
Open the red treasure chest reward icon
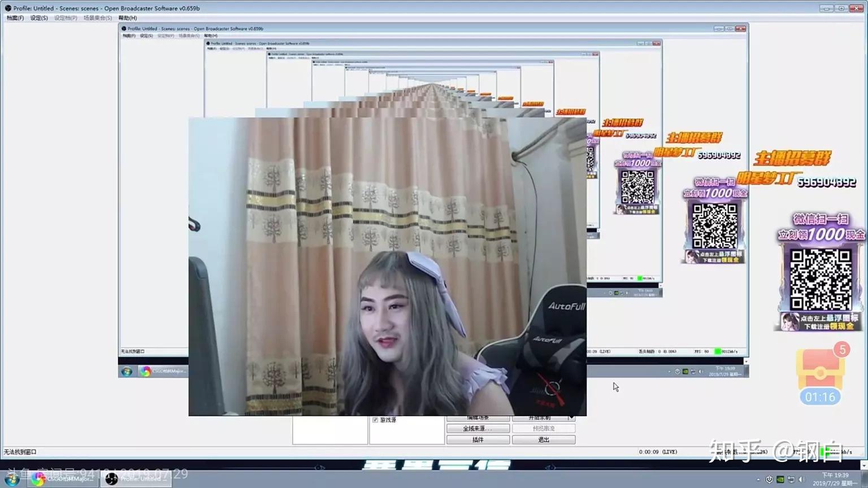tap(820, 370)
